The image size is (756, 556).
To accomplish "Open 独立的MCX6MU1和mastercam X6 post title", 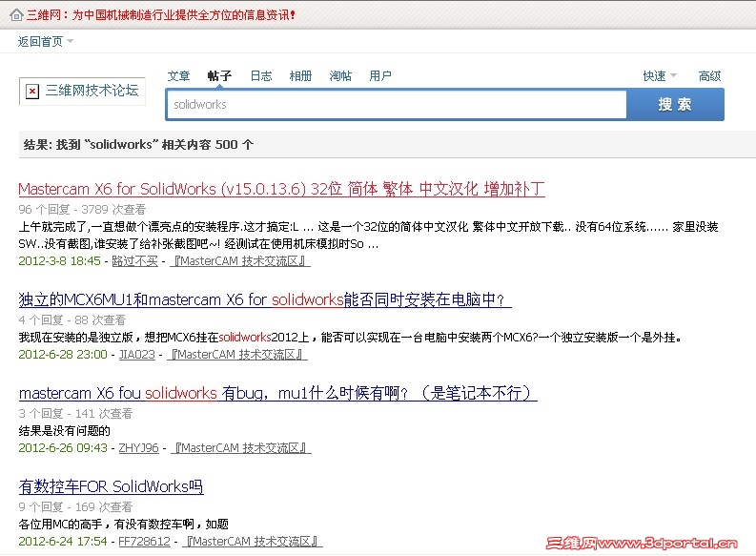I will pos(265,299).
